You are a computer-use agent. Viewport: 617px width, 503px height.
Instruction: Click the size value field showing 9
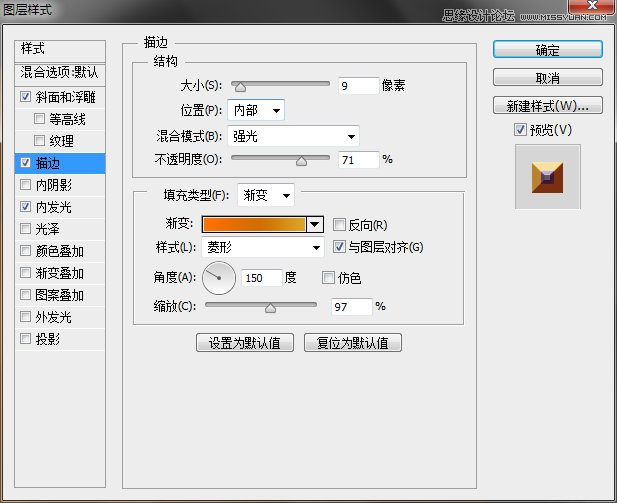click(x=358, y=86)
